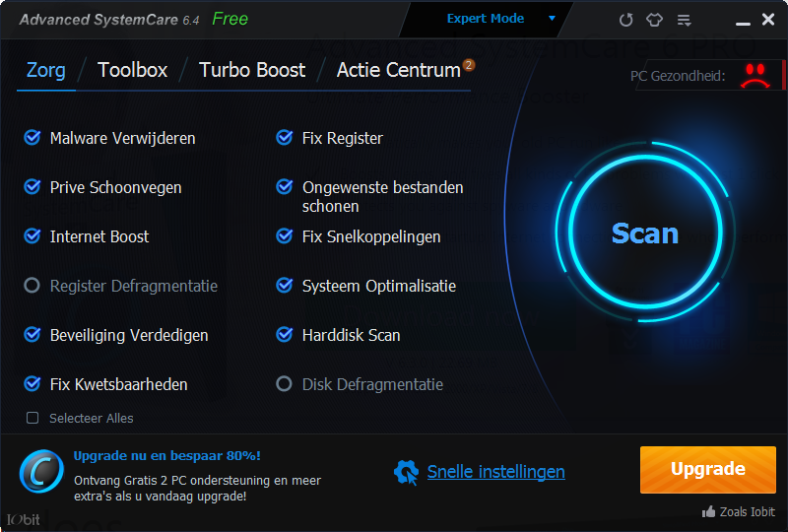Click the Ontvang Gratis 2 PC promo text
This screenshot has width=788, height=532.
[x=198, y=489]
